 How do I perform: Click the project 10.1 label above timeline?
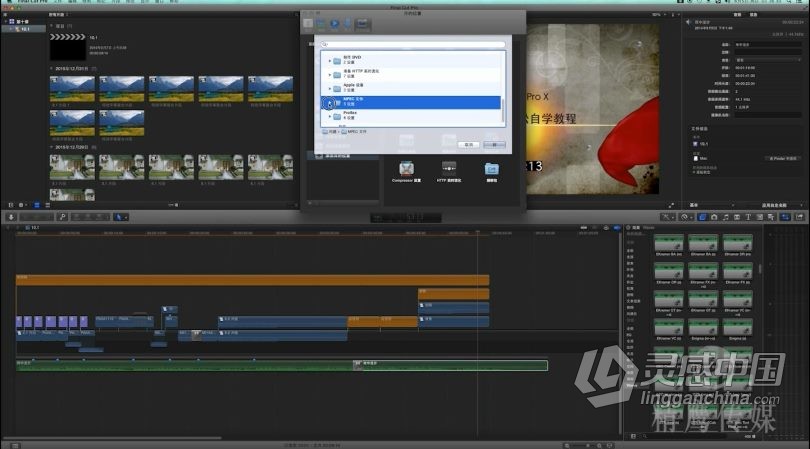33,227
